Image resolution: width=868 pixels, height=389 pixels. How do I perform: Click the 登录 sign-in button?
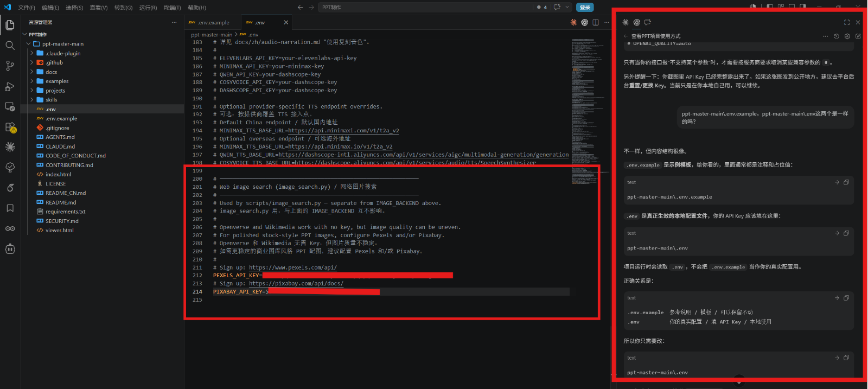coord(585,7)
